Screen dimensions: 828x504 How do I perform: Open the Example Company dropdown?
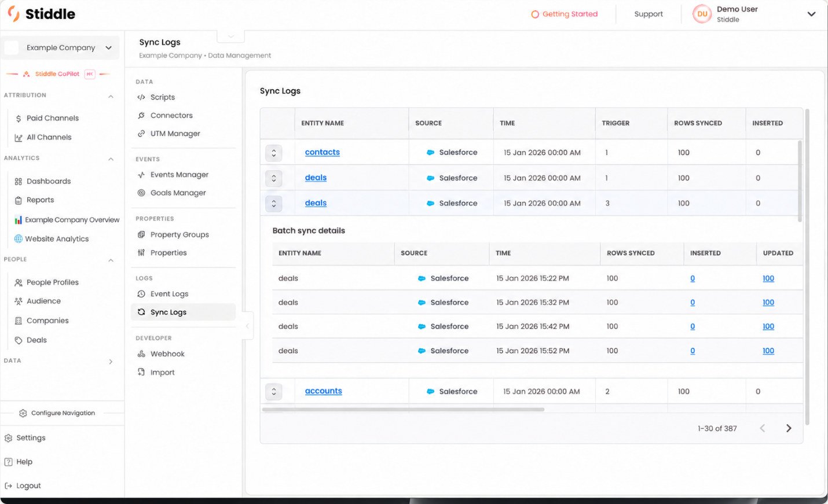point(61,47)
